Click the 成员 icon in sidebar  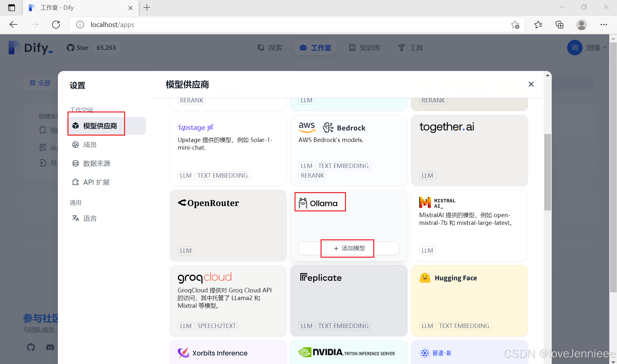point(76,145)
